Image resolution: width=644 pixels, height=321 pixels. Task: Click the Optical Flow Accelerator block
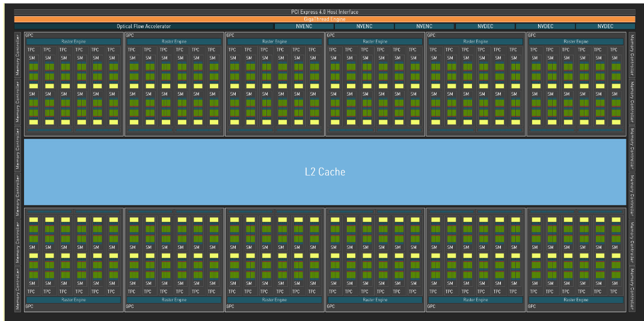click(144, 26)
